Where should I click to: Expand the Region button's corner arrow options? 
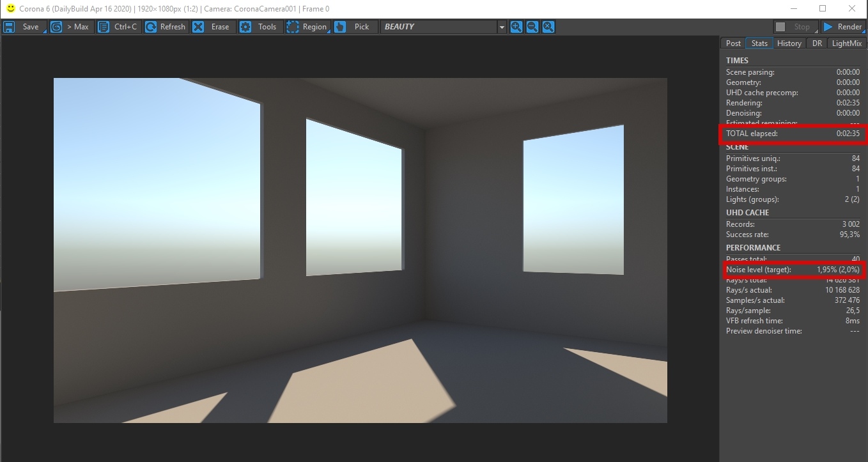tap(328, 31)
